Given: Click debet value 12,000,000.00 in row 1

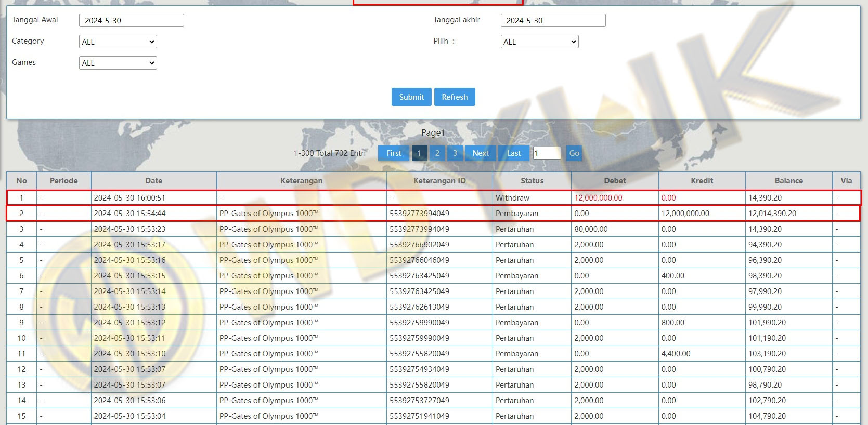Looking at the screenshot, I should click(598, 198).
